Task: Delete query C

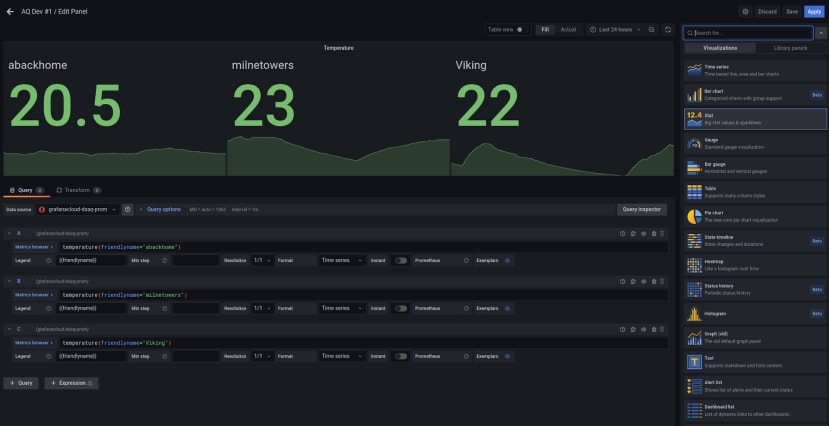Action: click(x=654, y=329)
